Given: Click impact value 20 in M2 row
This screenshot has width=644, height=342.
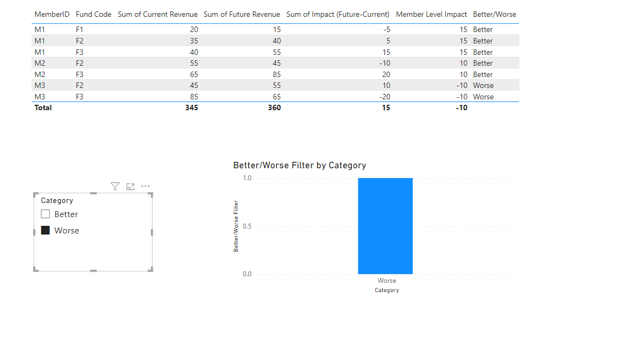Looking at the screenshot, I should 386,75.
